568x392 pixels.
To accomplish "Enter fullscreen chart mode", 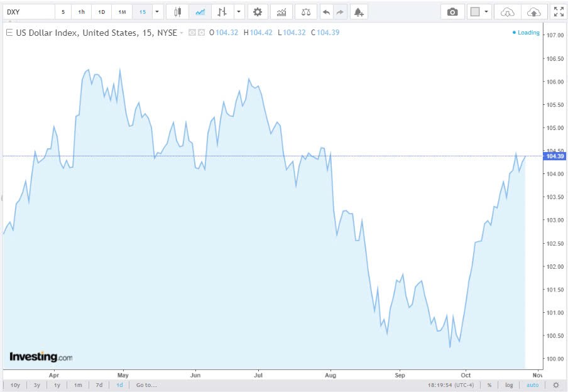I will (x=558, y=12).
